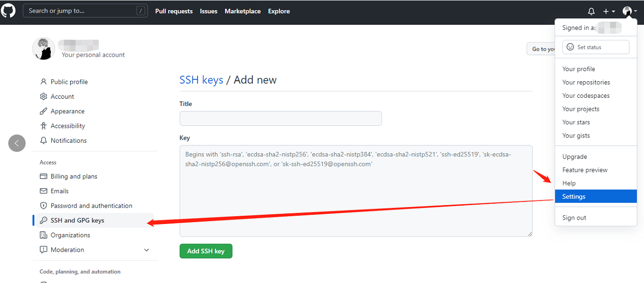Click into the Key text area

point(356,191)
